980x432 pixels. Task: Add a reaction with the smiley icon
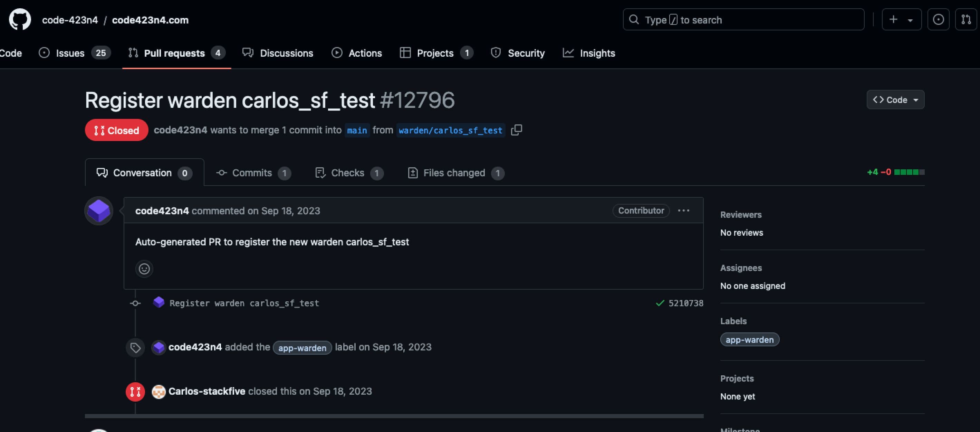coord(144,269)
